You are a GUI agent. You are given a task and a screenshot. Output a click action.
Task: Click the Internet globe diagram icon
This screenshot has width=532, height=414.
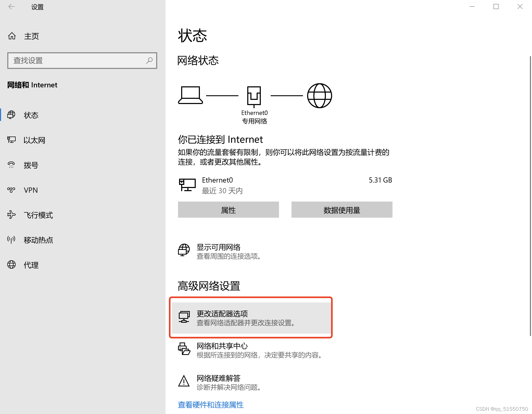tap(319, 95)
